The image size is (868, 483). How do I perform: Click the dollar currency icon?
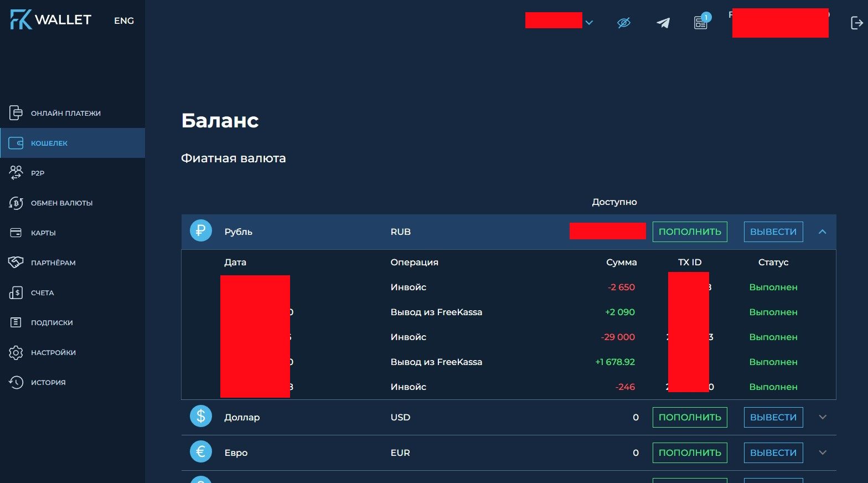[x=201, y=416]
